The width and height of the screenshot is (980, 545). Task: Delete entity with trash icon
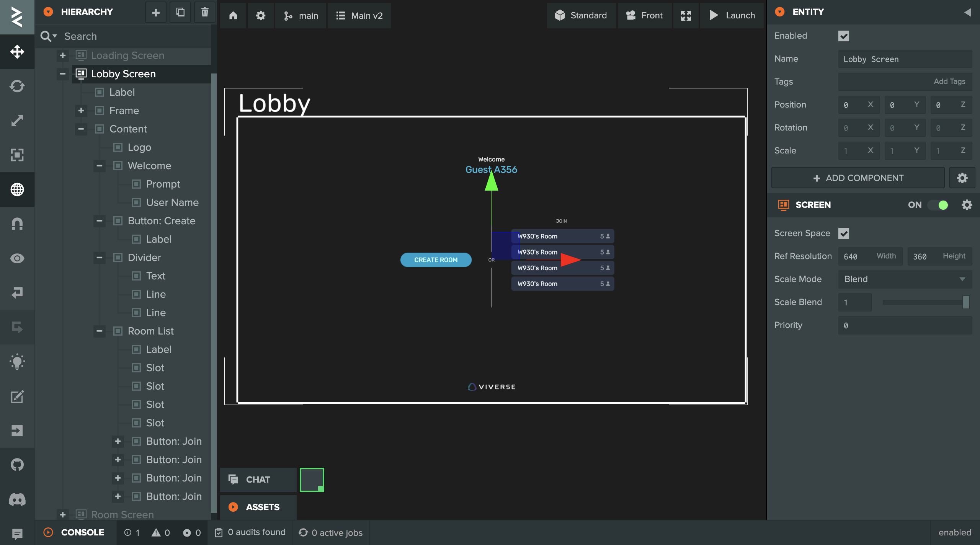point(205,12)
